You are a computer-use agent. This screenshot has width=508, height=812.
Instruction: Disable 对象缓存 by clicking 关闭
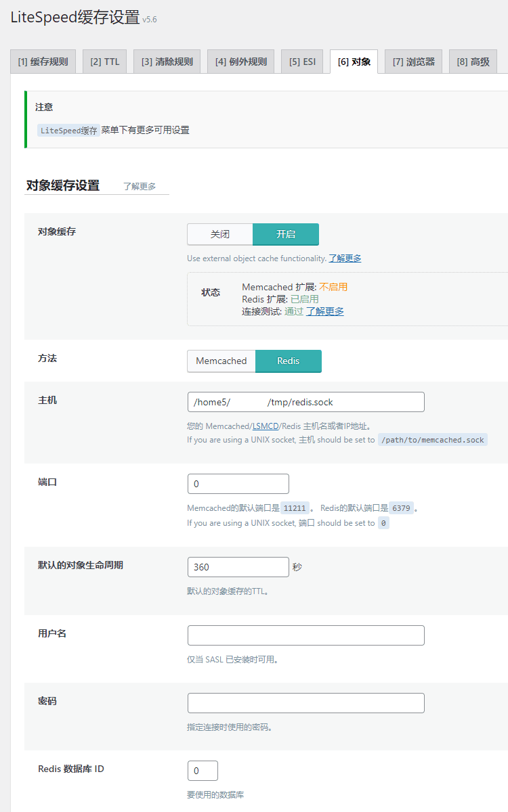click(x=219, y=234)
